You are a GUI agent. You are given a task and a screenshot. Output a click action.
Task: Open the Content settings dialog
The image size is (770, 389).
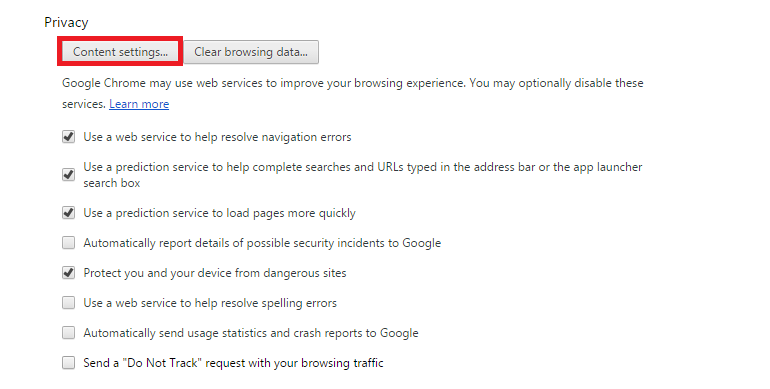120,52
